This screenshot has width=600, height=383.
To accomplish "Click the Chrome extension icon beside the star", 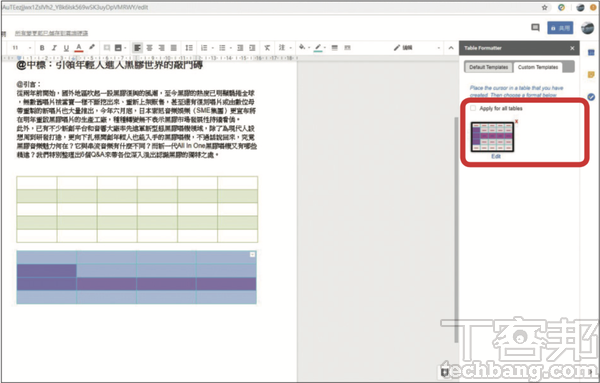I will (x=561, y=7).
